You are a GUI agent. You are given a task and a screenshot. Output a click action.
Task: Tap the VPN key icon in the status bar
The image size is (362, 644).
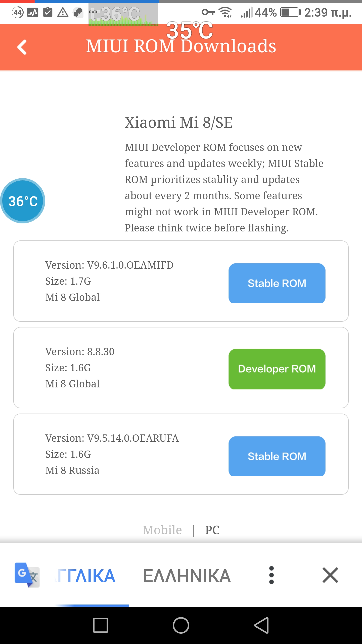click(x=208, y=12)
